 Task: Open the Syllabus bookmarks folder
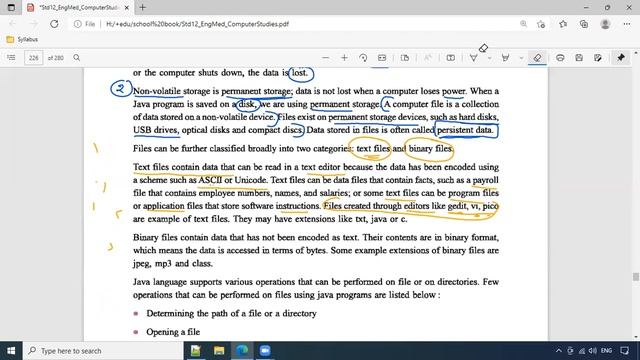click(x=22, y=40)
